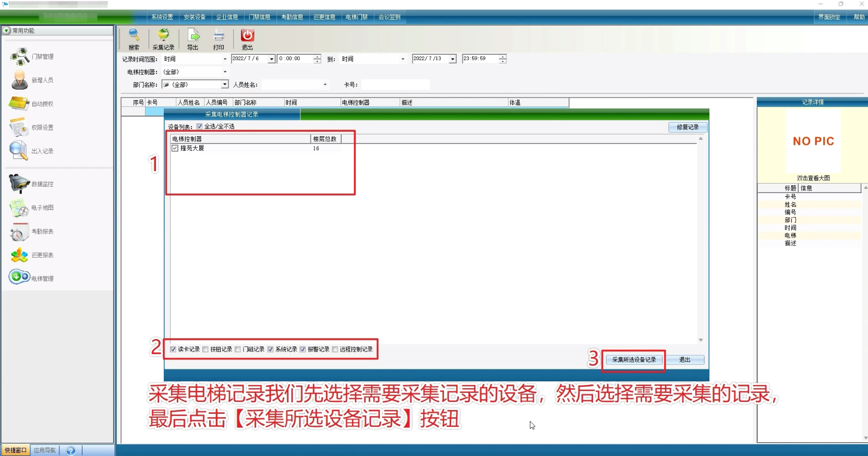Expand the 电梯控制器 dropdown

225,72
